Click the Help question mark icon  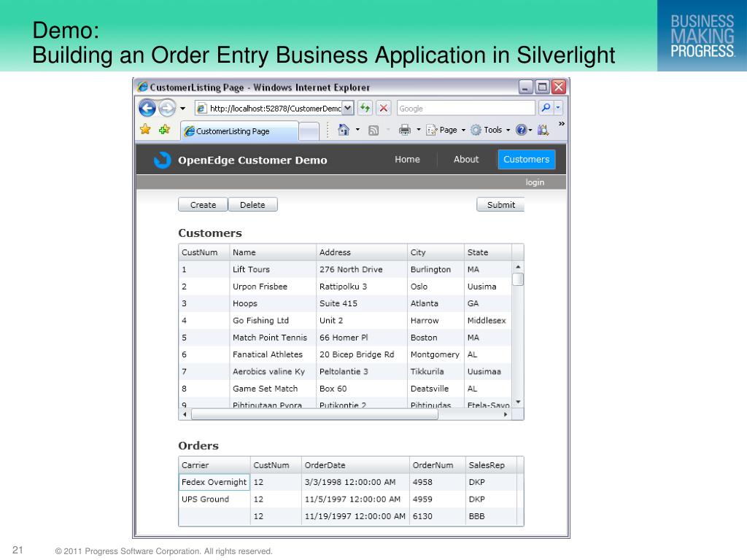click(521, 130)
